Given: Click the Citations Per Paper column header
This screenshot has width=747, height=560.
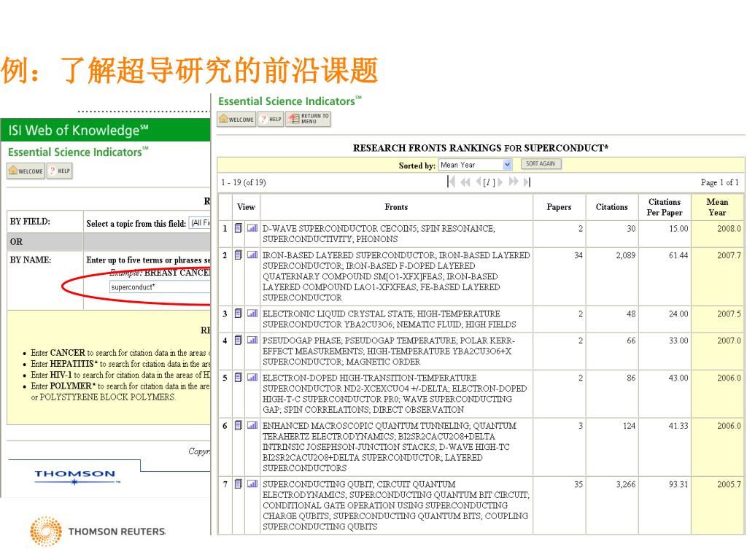Looking at the screenshot, I should pos(665,207).
